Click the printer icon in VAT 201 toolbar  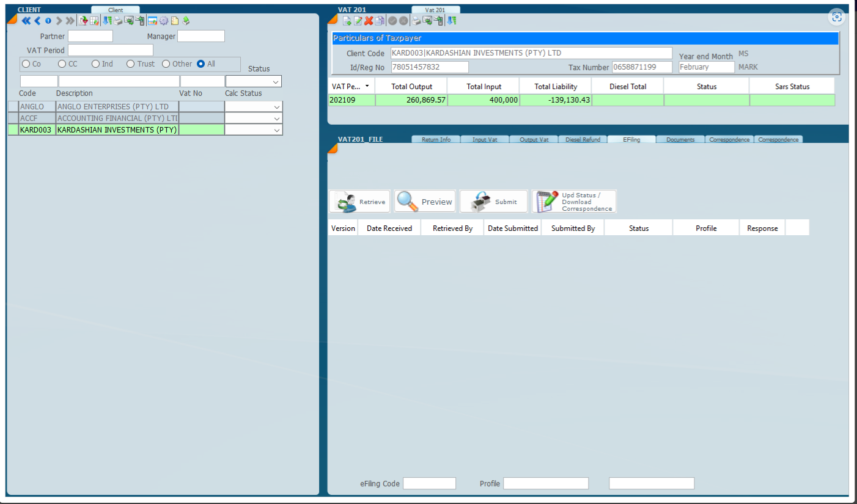(x=416, y=21)
